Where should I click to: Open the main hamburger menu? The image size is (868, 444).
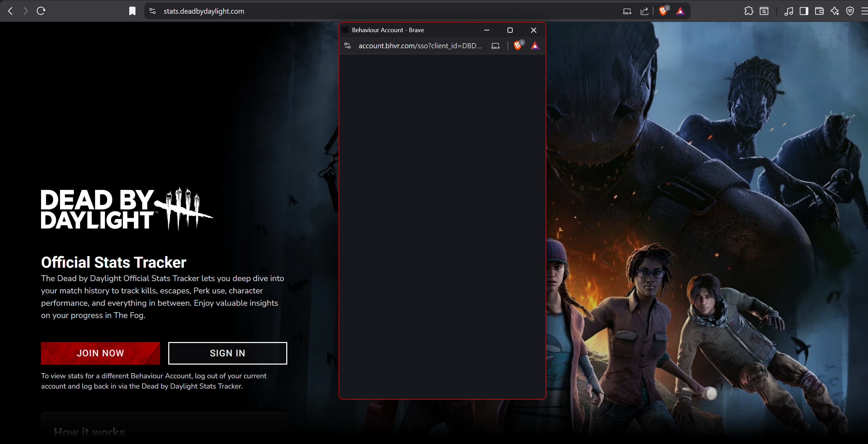click(x=864, y=11)
